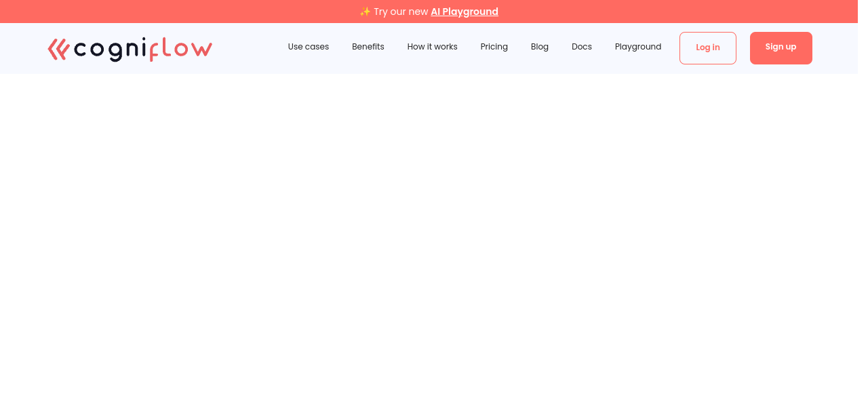The image size is (868, 407).
Task: Click the coral 'flow' part of the wordmark
Action: coord(180,50)
